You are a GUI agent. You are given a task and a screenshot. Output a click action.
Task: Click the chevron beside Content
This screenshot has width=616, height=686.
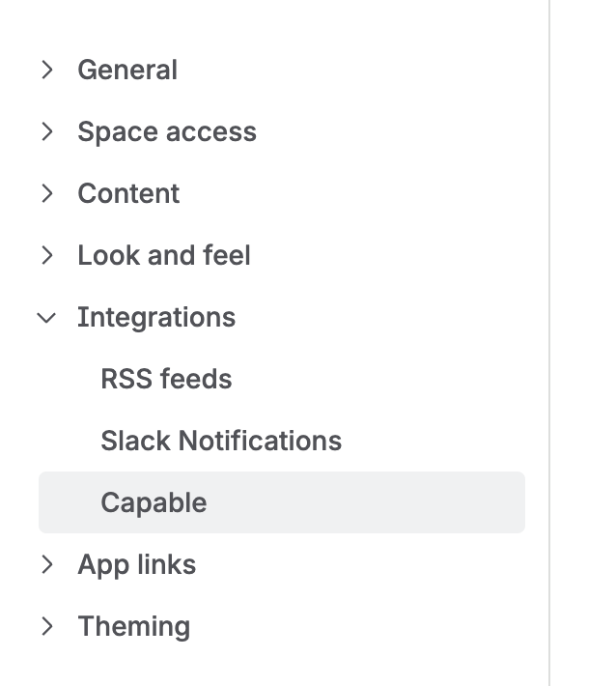point(46,193)
